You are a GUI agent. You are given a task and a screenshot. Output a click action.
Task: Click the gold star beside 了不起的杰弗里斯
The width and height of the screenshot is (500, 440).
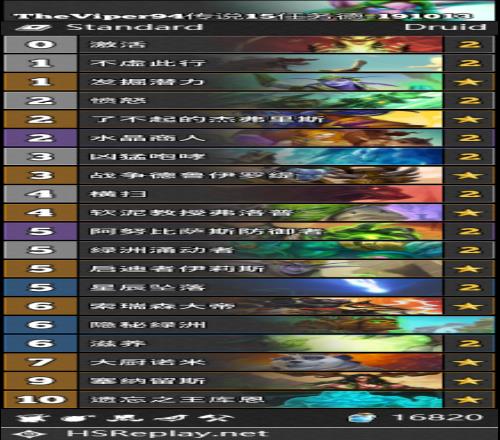pos(469,119)
